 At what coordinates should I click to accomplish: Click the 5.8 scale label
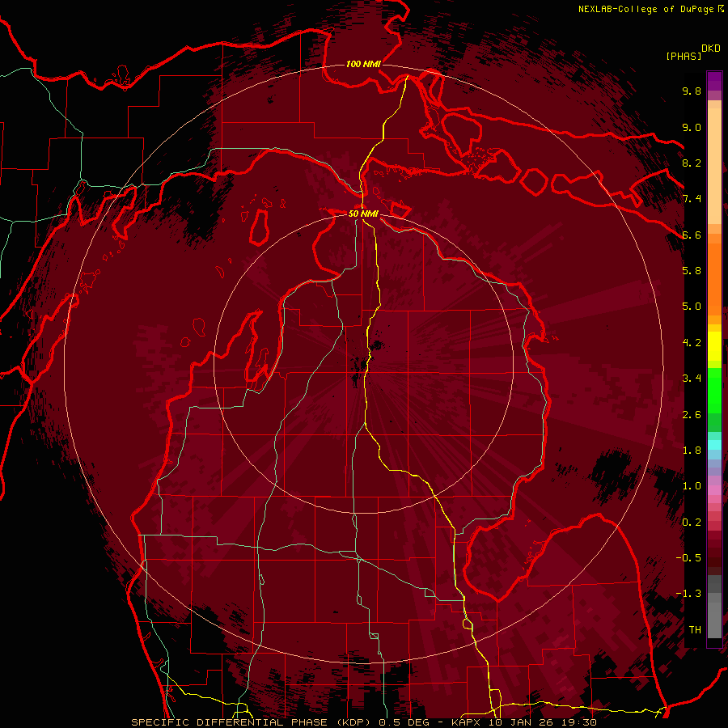coord(692,271)
